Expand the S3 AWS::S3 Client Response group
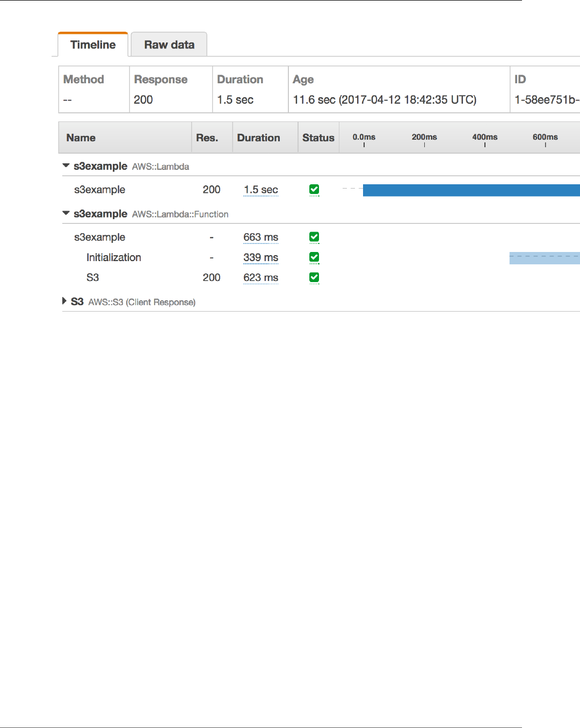 click(x=64, y=301)
